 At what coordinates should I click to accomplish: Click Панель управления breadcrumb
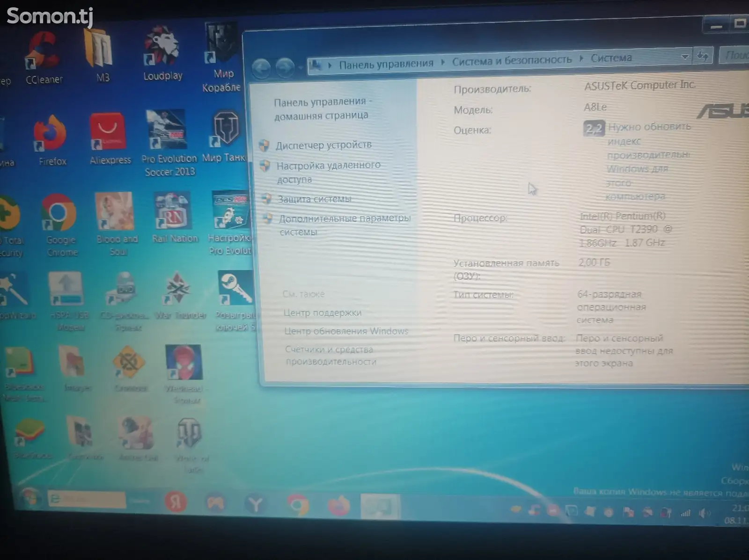(x=386, y=64)
